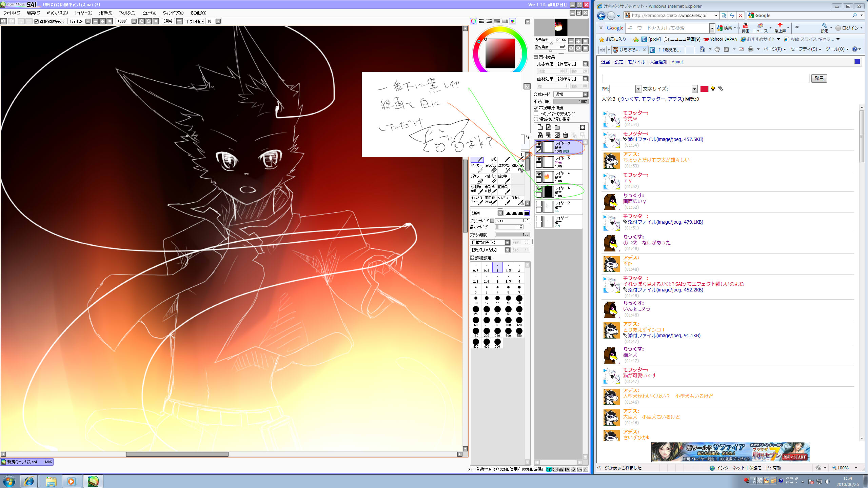This screenshot has width=868, height=488.
Task: Pick the flat square brush edge shape
Action: pos(527,213)
